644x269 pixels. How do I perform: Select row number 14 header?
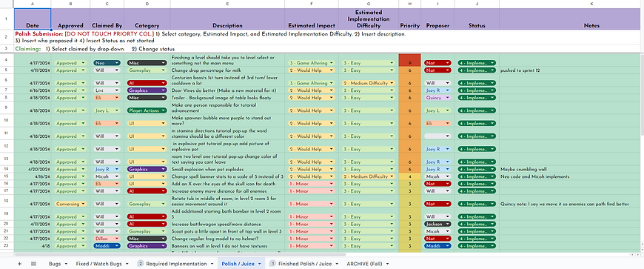7,169
